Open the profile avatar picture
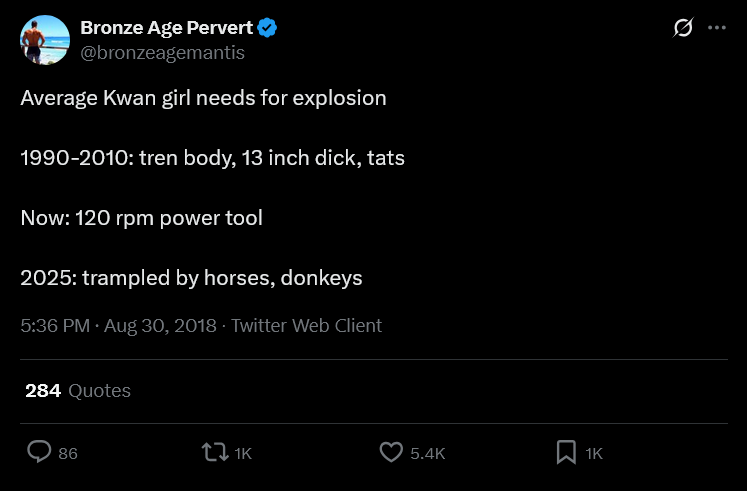This screenshot has width=747, height=491. pyautogui.click(x=44, y=40)
